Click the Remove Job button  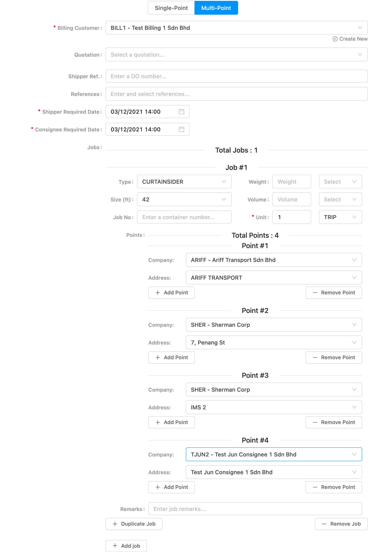click(341, 524)
